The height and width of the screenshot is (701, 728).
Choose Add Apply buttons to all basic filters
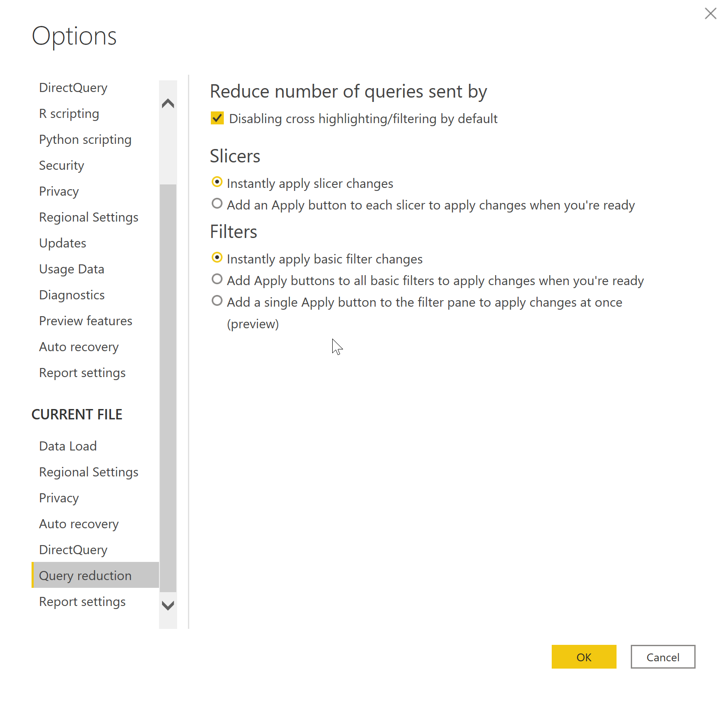coord(217,279)
